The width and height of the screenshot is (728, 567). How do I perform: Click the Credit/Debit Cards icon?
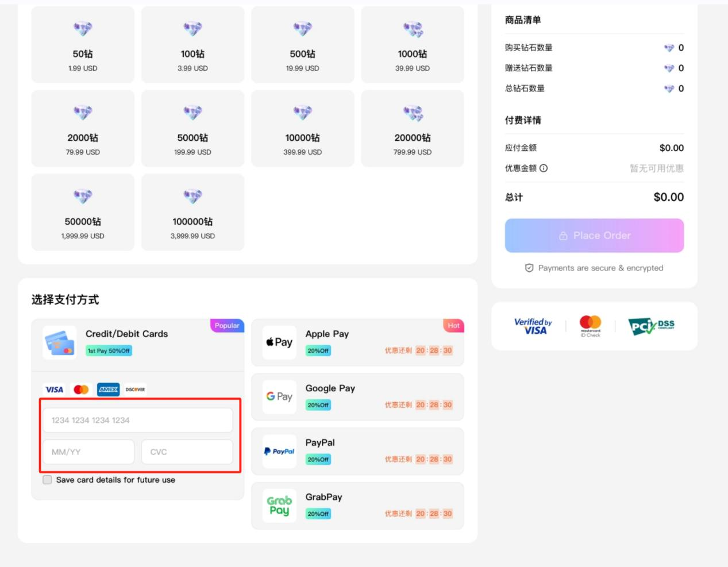coord(60,342)
